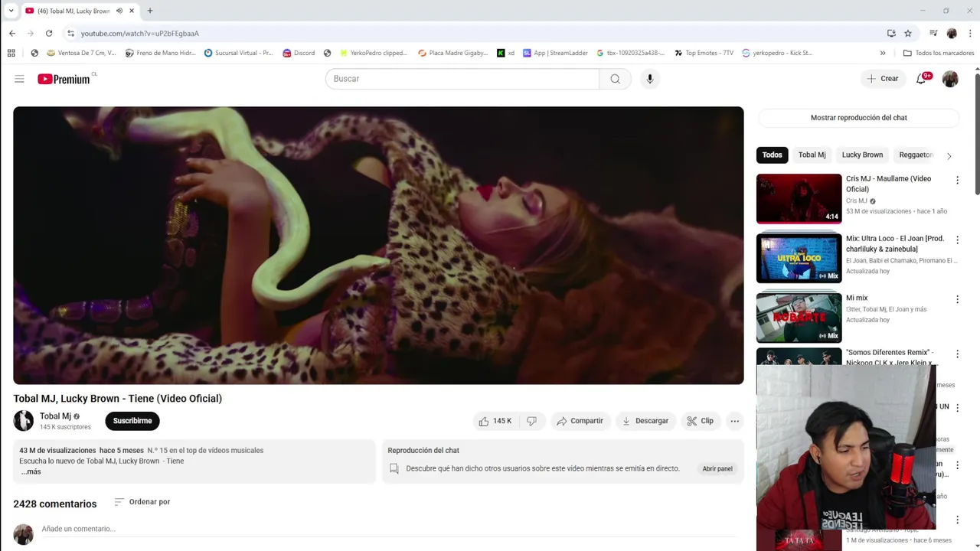This screenshot has height=551, width=980.
Task: Open YouTube notifications bell
Action: click(921, 79)
